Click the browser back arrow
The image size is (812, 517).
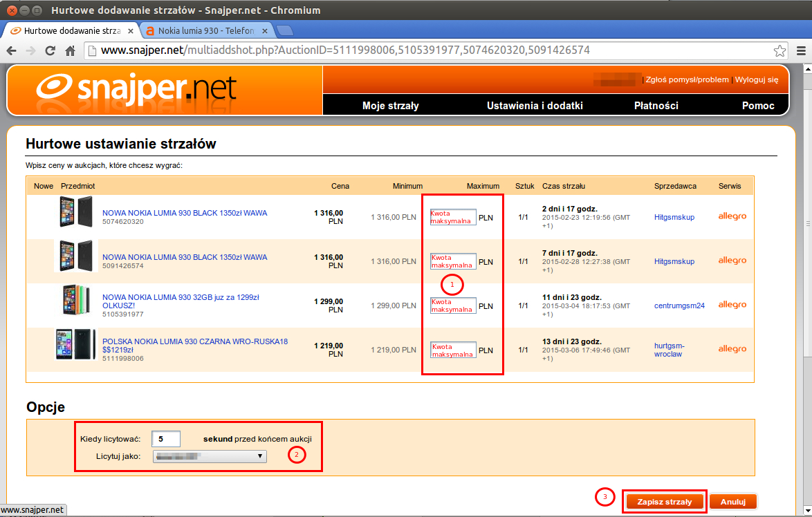(x=12, y=50)
